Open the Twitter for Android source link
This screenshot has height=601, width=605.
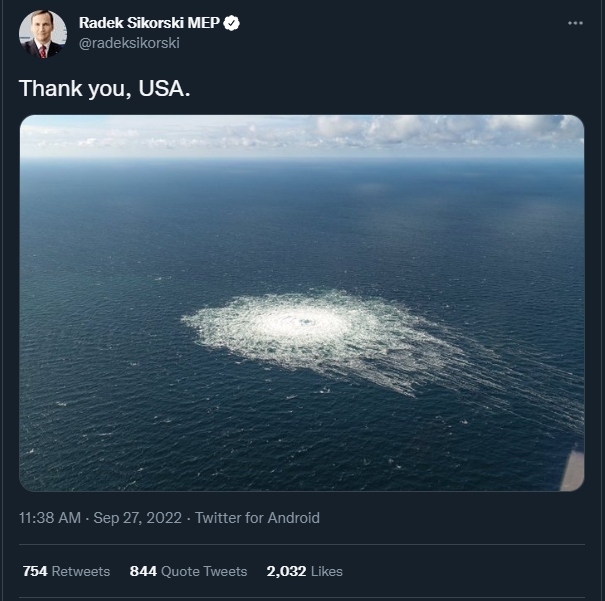pyautogui.click(x=257, y=518)
